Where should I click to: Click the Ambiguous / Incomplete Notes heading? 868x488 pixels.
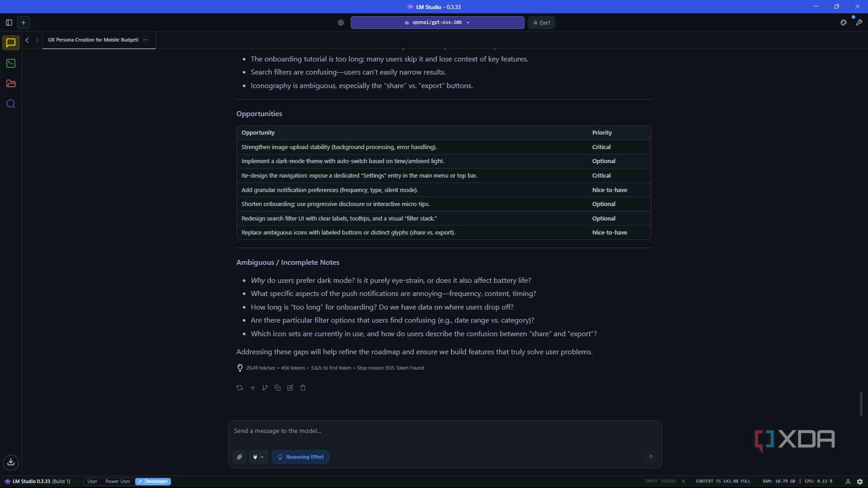[288, 262]
